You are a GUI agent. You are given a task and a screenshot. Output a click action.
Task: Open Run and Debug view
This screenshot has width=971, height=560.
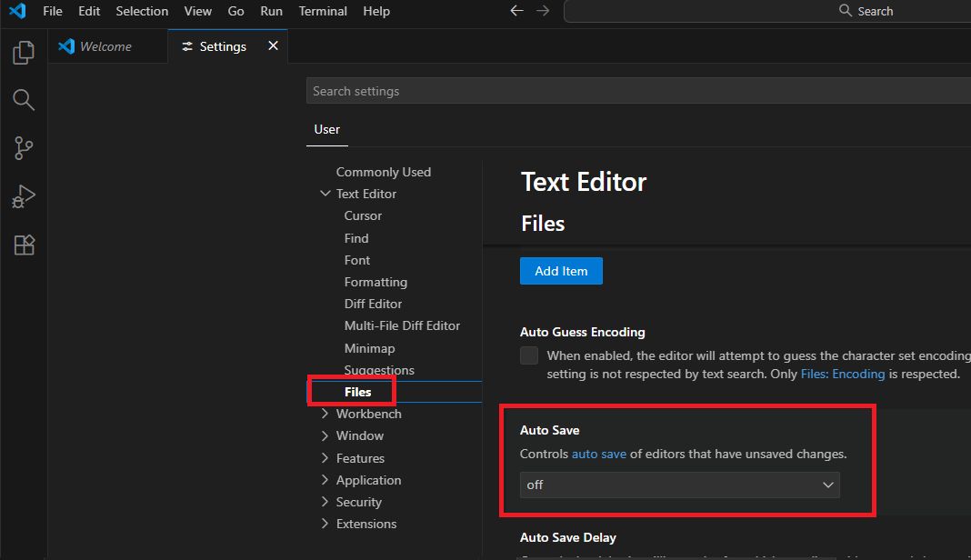tap(24, 196)
